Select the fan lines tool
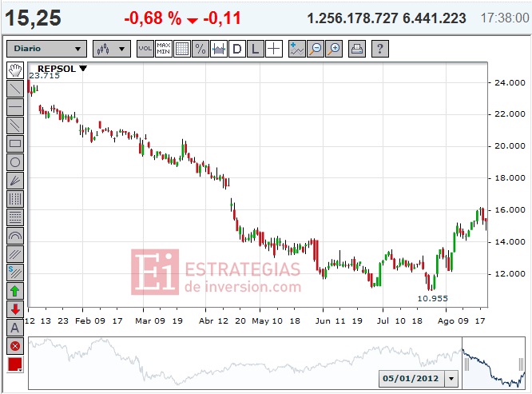Screen dimensions: 532x394 [x=15, y=181]
